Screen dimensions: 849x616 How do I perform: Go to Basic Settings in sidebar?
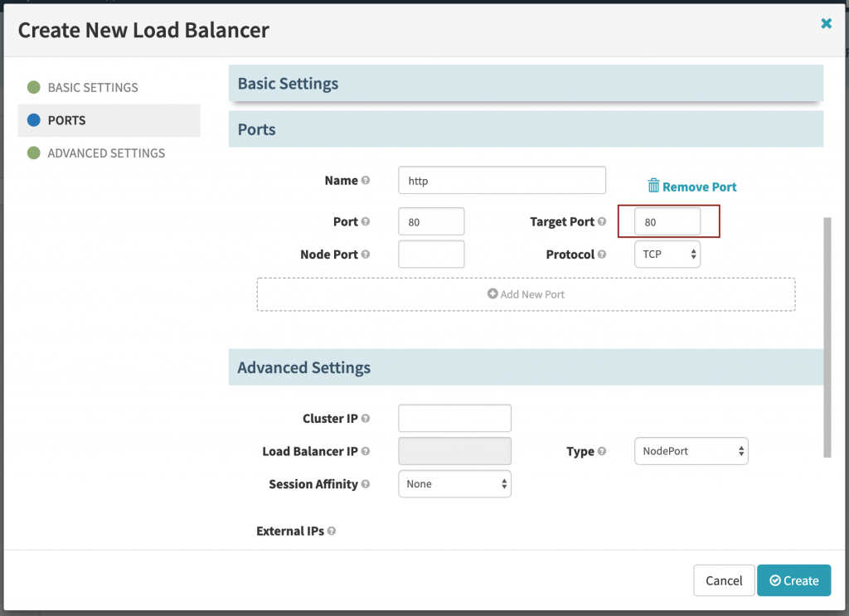93,87
